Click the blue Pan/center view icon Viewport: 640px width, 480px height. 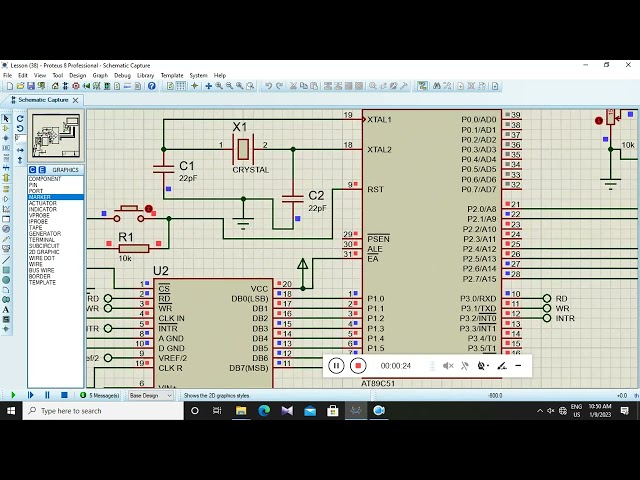[209, 86]
